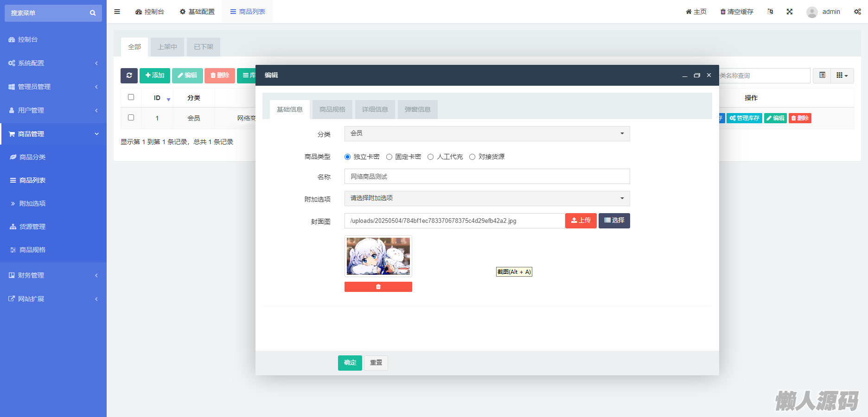The image size is (868, 417).
Task: Open the language switch icon
Action: coord(770,12)
